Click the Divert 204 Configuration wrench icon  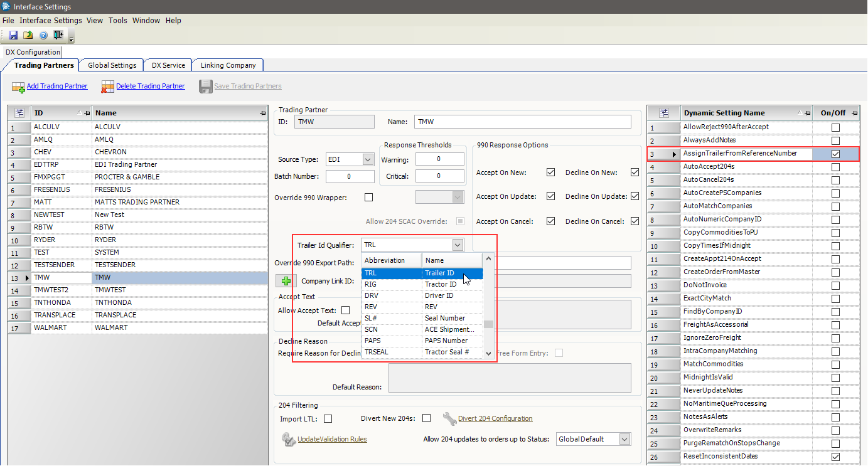point(449,418)
